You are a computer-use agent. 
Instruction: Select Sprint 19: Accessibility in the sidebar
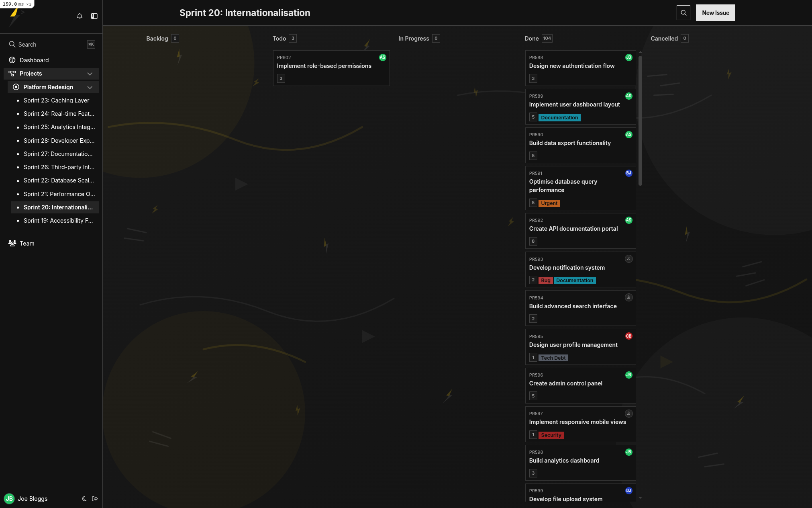click(58, 221)
